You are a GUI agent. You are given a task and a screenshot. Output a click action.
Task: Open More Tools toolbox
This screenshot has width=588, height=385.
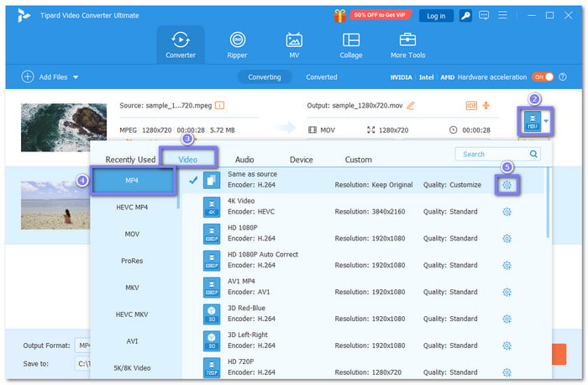(x=407, y=45)
